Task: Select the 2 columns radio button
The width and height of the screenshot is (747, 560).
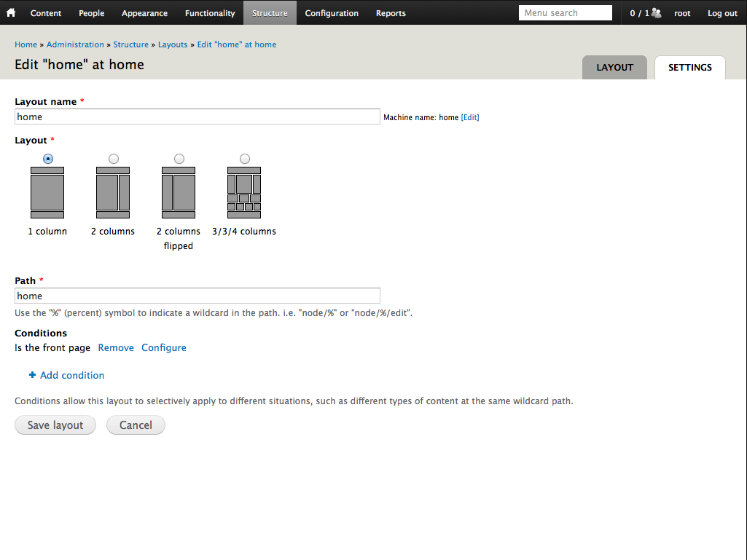Action: pyautogui.click(x=113, y=159)
